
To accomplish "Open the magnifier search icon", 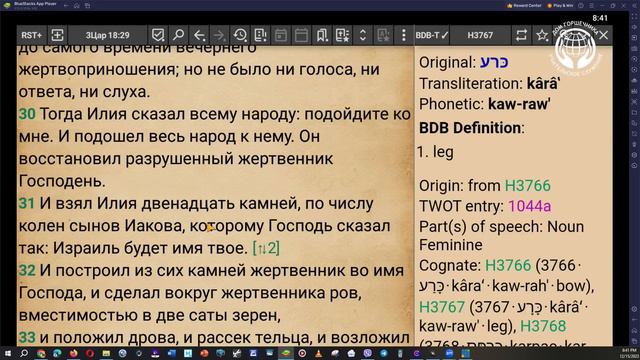I will click(x=178, y=35).
